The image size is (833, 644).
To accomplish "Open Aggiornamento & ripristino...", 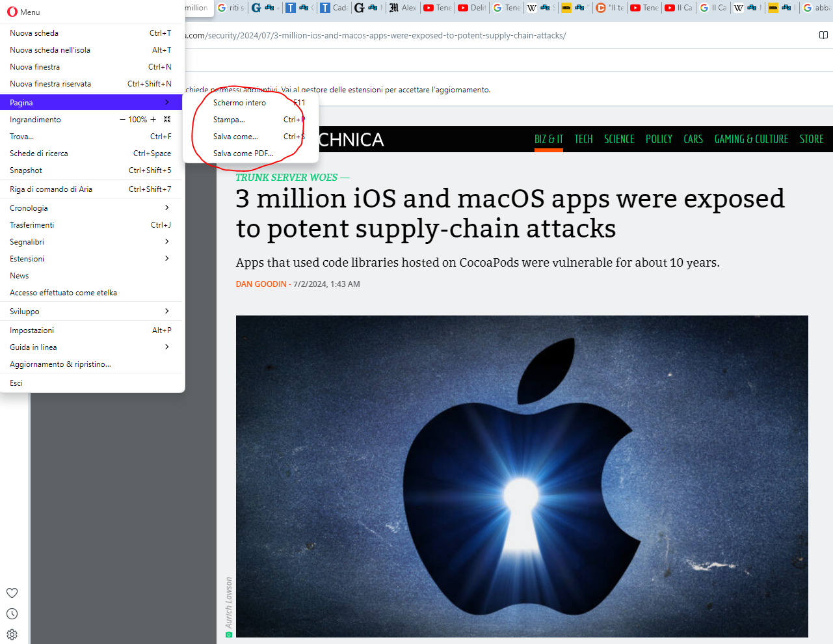I will click(91, 364).
